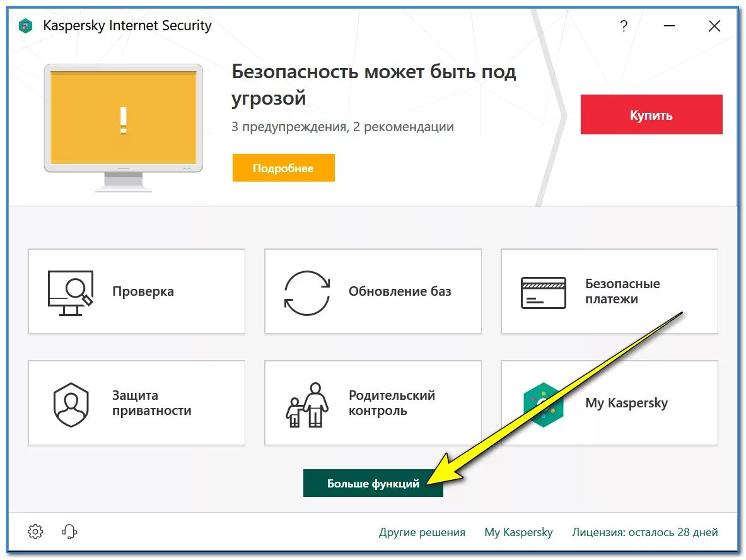This screenshot has width=746, height=560.
Task: Open help via question mark icon
Action: 624,26
